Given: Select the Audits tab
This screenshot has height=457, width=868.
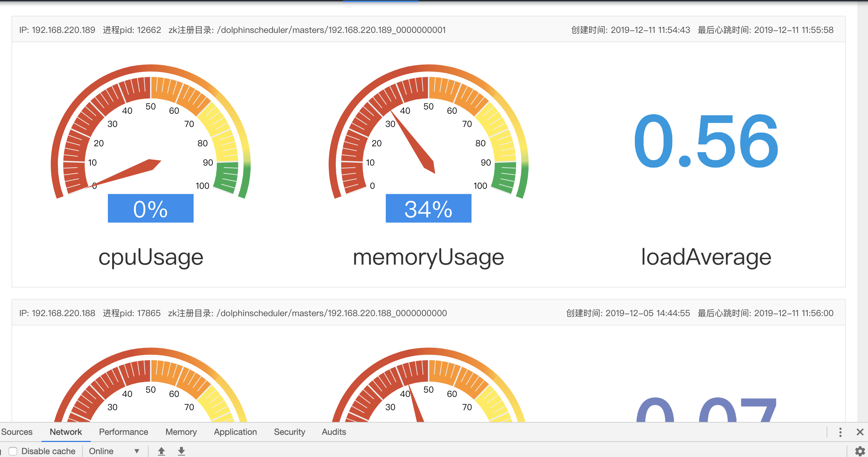Looking at the screenshot, I should (x=334, y=432).
